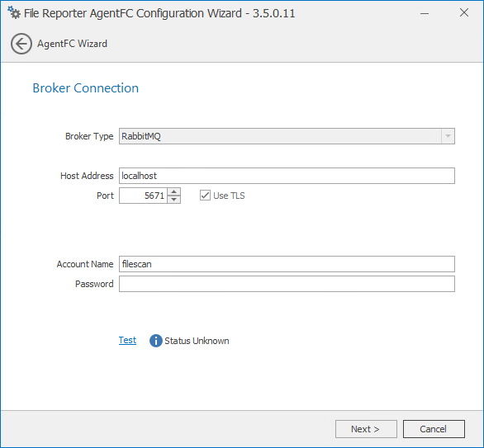Image resolution: width=484 pixels, height=448 pixels.
Task: Open the Broker Type dropdown arrow
Action: pyautogui.click(x=448, y=136)
